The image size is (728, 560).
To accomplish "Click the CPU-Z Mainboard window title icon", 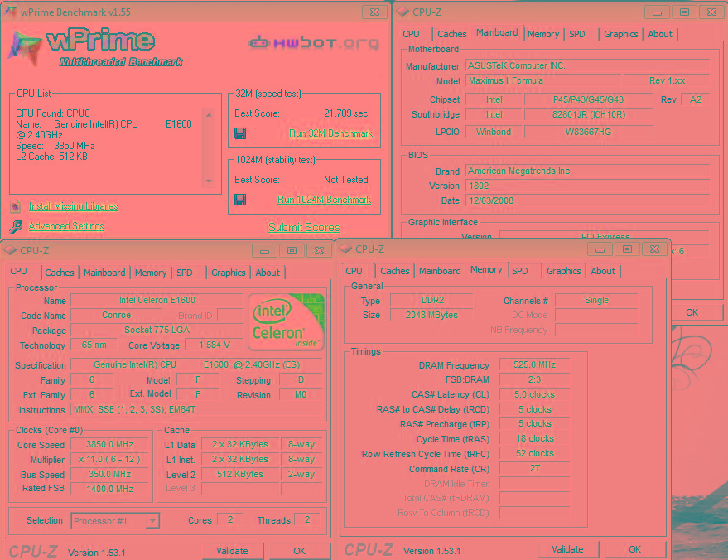I will click(403, 12).
